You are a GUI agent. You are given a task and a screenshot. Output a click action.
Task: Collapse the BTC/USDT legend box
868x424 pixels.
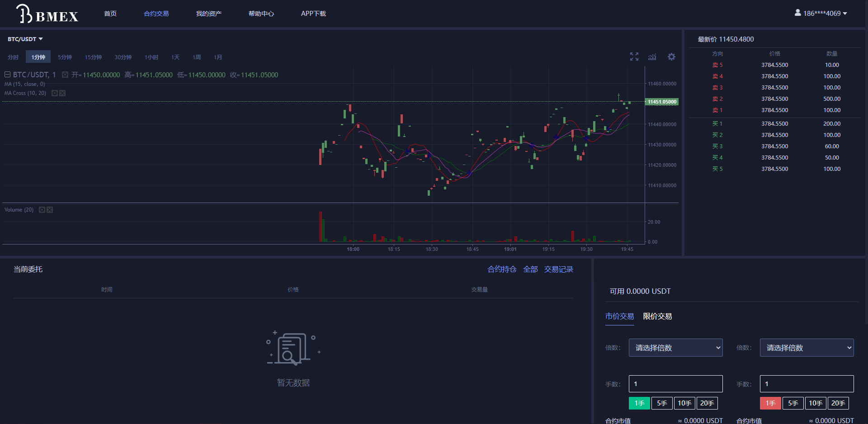pos(8,75)
